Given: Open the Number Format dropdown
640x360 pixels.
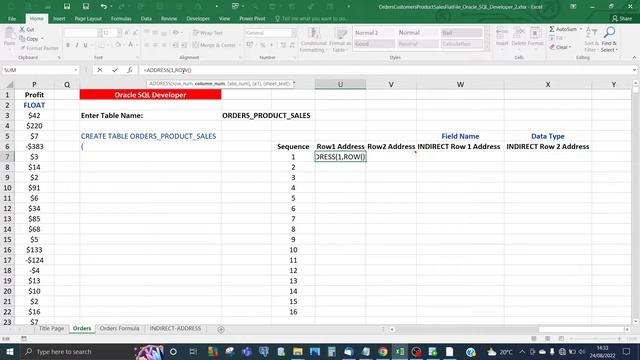Looking at the screenshot, I should pyautogui.click(x=293, y=33).
